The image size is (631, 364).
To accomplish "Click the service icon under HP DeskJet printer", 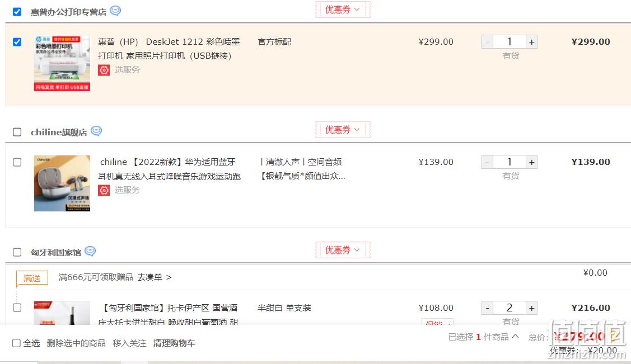I will tap(104, 70).
